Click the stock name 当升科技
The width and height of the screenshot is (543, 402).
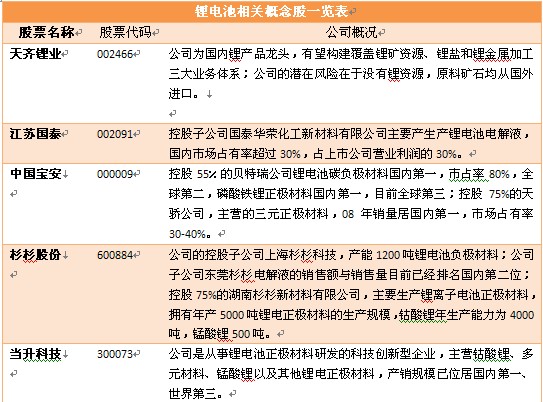pyautogui.click(x=35, y=354)
